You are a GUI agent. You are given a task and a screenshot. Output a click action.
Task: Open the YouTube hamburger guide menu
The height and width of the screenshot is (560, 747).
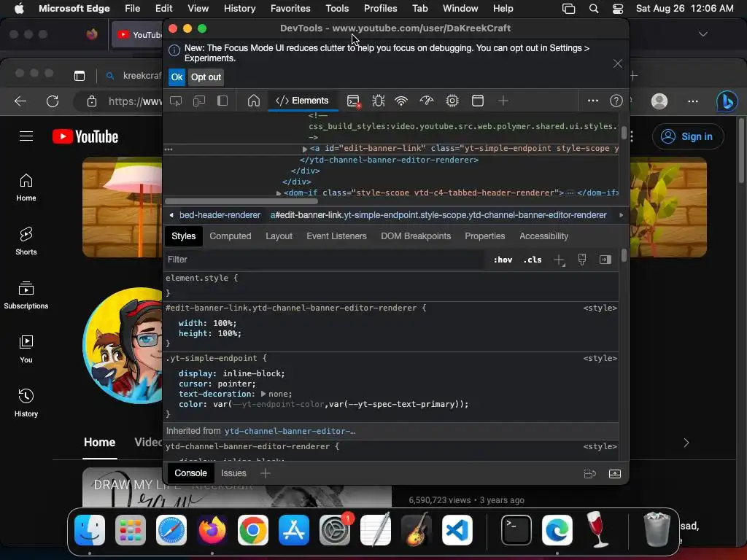point(26,136)
